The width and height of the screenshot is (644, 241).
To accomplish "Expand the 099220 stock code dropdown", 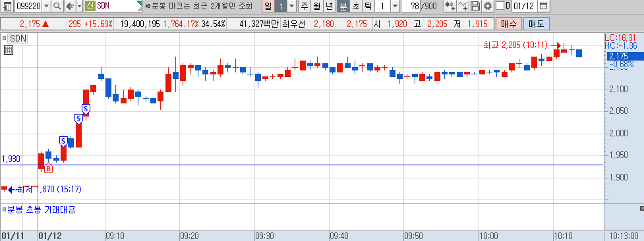I will pyautogui.click(x=46, y=6).
